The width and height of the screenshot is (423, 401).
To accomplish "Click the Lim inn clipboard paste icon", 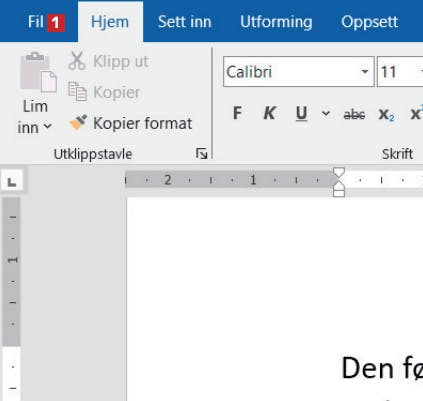I will pyautogui.click(x=38, y=72).
